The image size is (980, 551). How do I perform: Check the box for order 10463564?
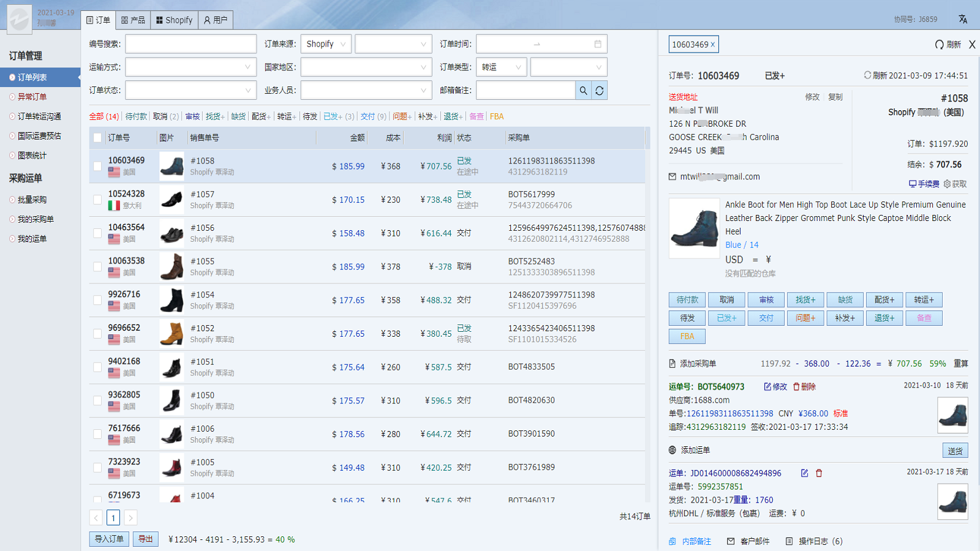[97, 233]
